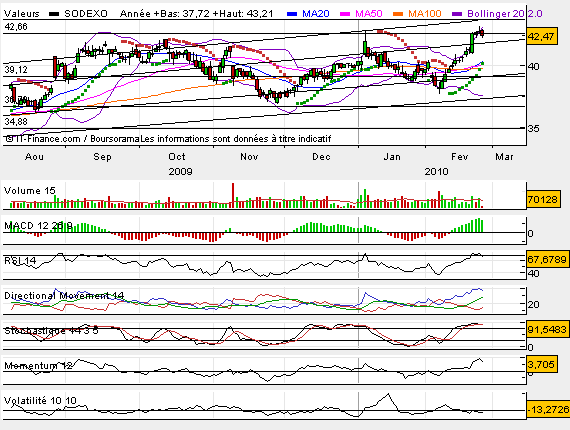
Task: Click the Momentum 12 panel title
Action: [38, 366]
